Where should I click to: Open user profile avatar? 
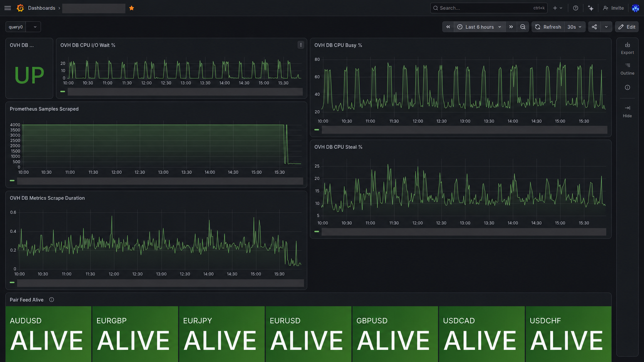click(x=636, y=8)
